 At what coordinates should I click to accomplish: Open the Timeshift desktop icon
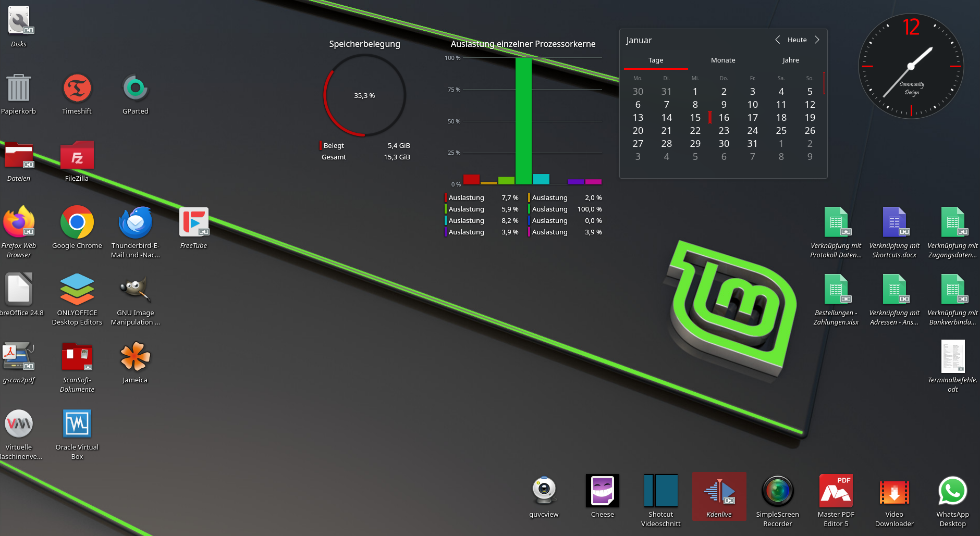coord(77,89)
